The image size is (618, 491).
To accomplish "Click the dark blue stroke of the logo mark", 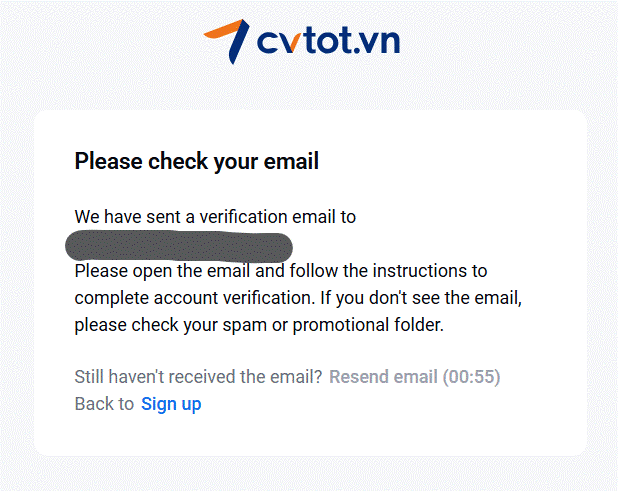I will tap(236, 43).
